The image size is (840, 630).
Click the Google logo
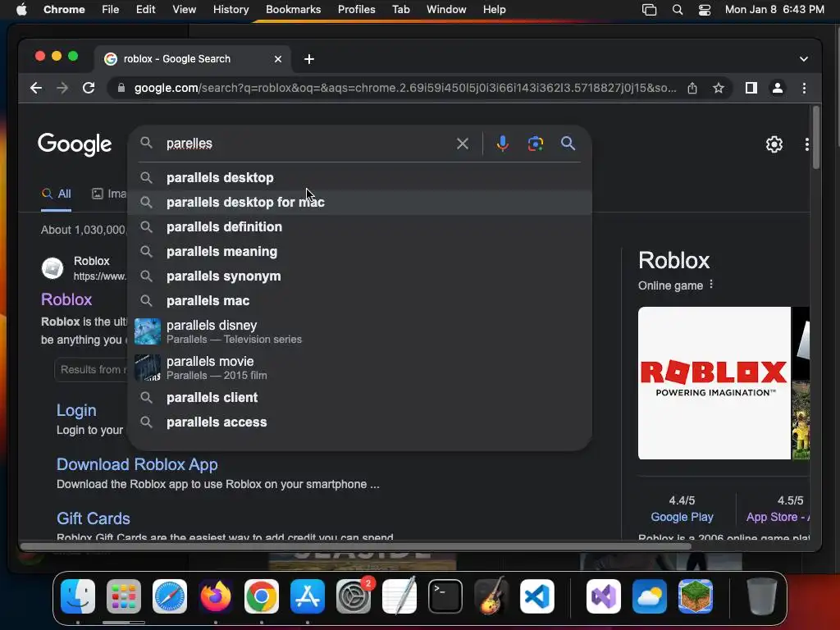tap(75, 144)
